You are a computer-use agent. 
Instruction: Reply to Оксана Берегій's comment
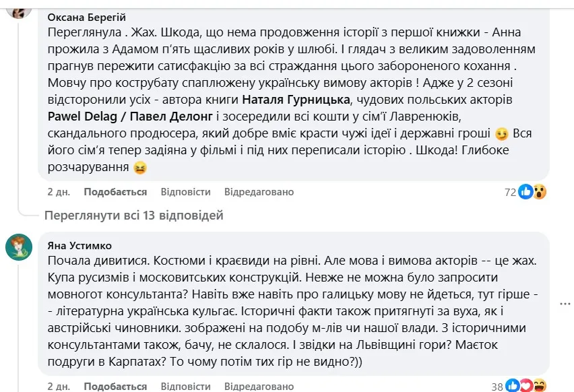click(x=185, y=192)
